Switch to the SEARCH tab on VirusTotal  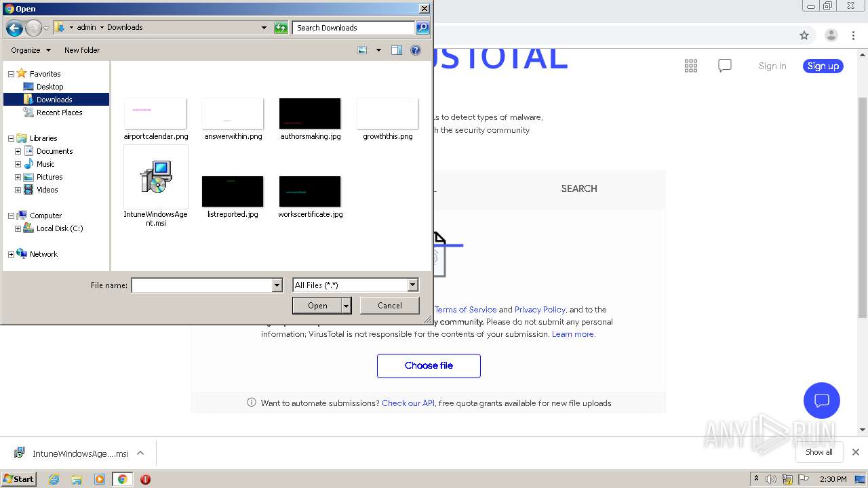click(x=579, y=188)
